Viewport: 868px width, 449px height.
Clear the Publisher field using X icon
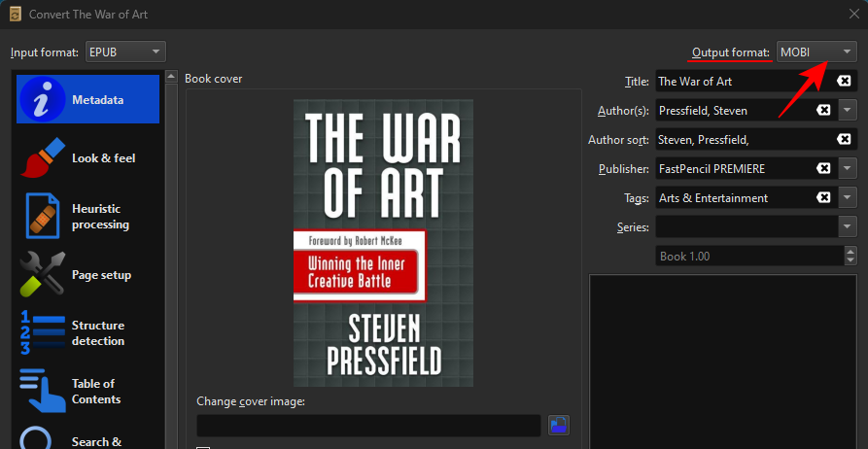coord(823,169)
